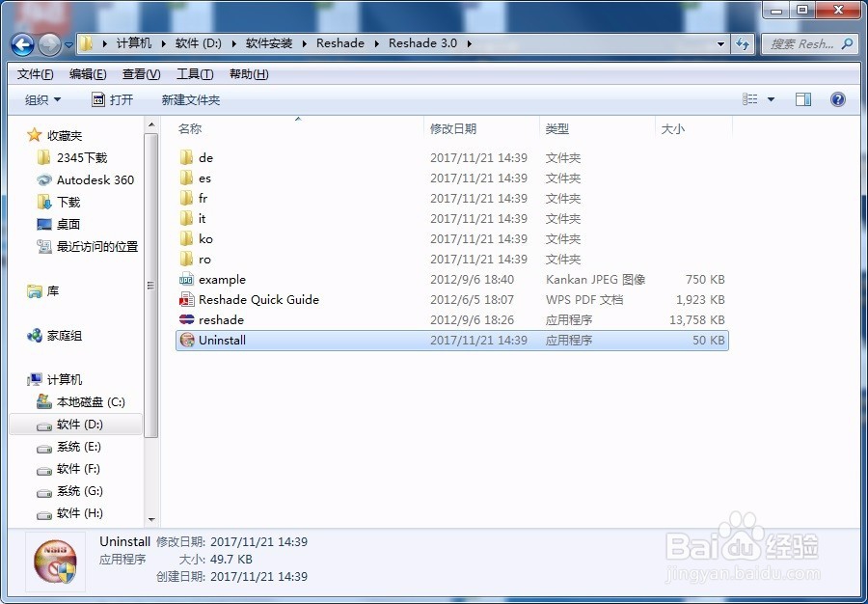Click the greyed Forward navigation arrow

point(50,44)
